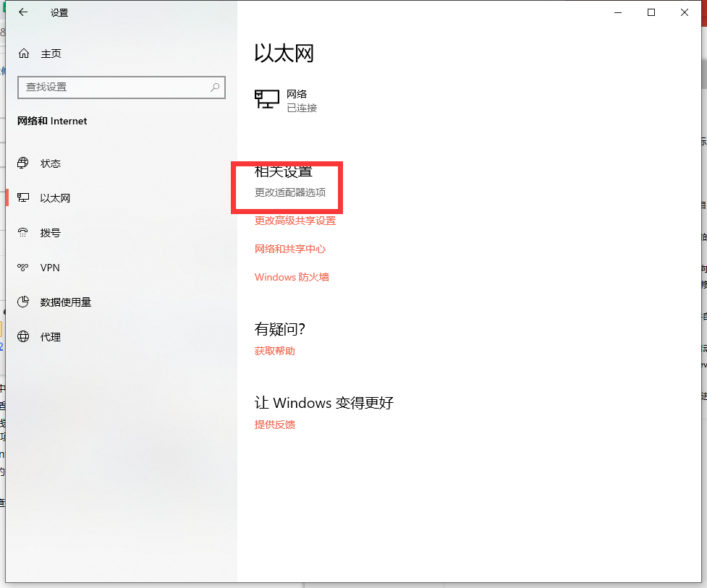This screenshot has height=588, width=707.
Task: Click the 提供反馈 feedback link
Action: tap(275, 425)
